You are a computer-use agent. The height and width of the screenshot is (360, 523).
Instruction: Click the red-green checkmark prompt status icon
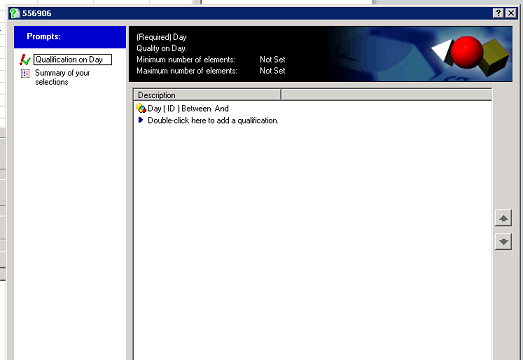point(25,60)
